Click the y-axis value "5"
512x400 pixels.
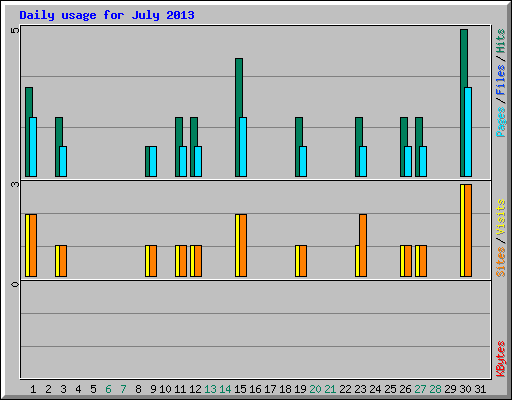pos(15,31)
